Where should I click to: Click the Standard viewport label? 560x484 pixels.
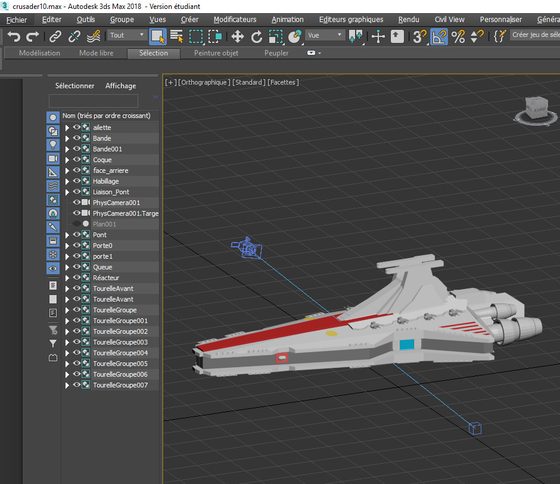249,82
